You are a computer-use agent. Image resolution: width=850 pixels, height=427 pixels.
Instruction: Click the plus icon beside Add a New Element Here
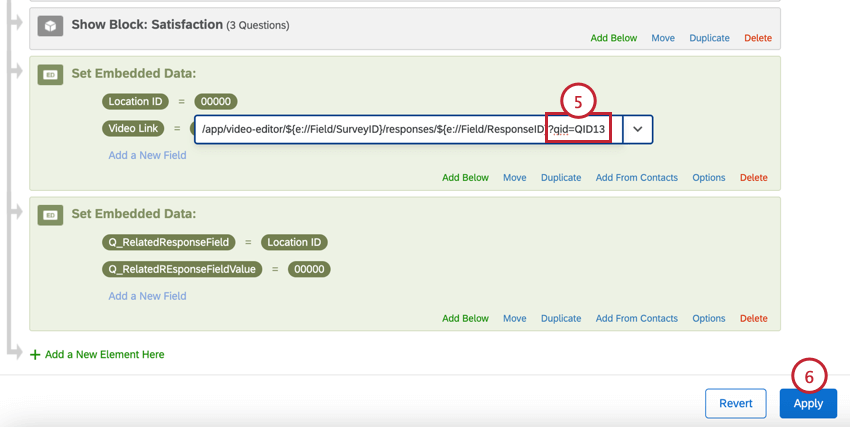pyautogui.click(x=35, y=355)
